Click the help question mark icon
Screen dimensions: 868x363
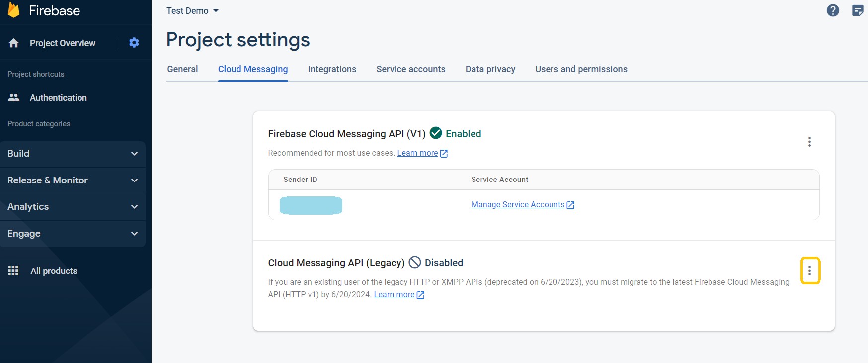click(x=833, y=10)
